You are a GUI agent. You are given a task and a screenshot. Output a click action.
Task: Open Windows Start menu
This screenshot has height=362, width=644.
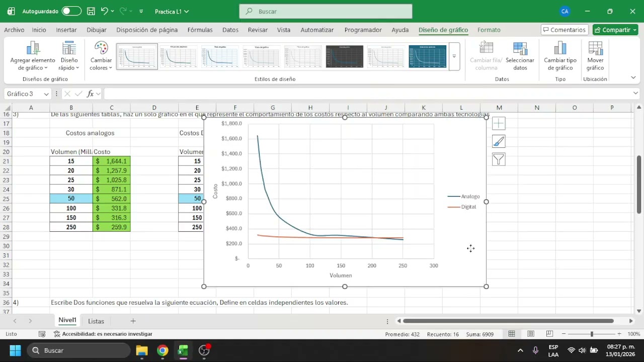pos(15,350)
